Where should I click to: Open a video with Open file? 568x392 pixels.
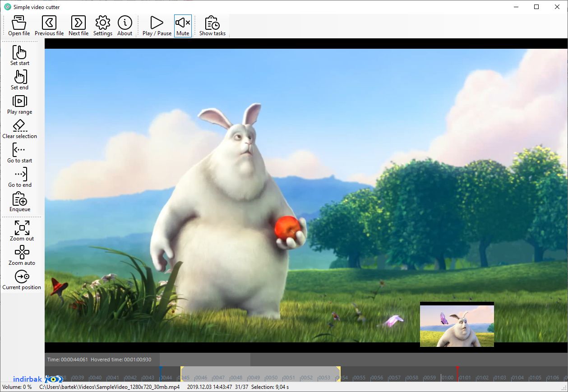pyautogui.click(x=19, y=26)
